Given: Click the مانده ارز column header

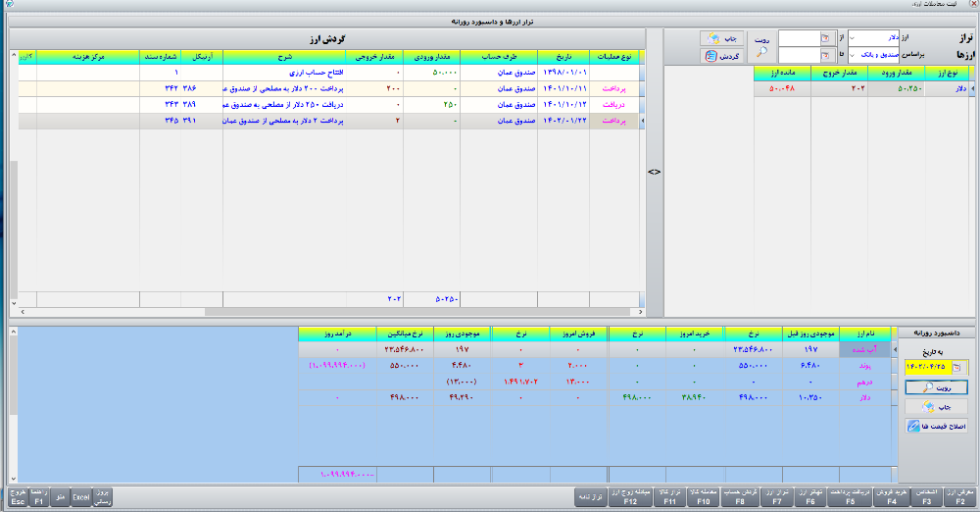Looking at the screenshot, I should coord(782,74).
